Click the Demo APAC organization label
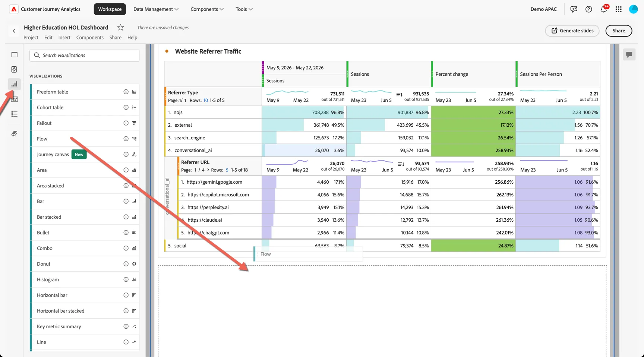 click(543, 9)
